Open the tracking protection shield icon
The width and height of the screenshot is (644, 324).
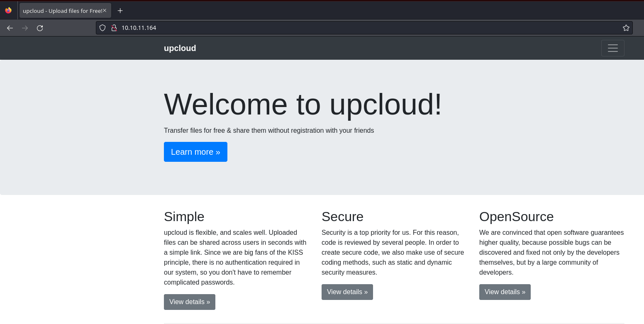pyautogui.click(x=102, y=28)
